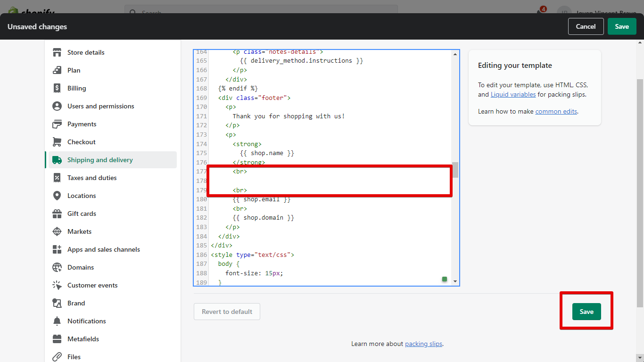Click the Taxes and duties percent icon
This screenshot has height=362, width=644.
(x=57, y=178)
